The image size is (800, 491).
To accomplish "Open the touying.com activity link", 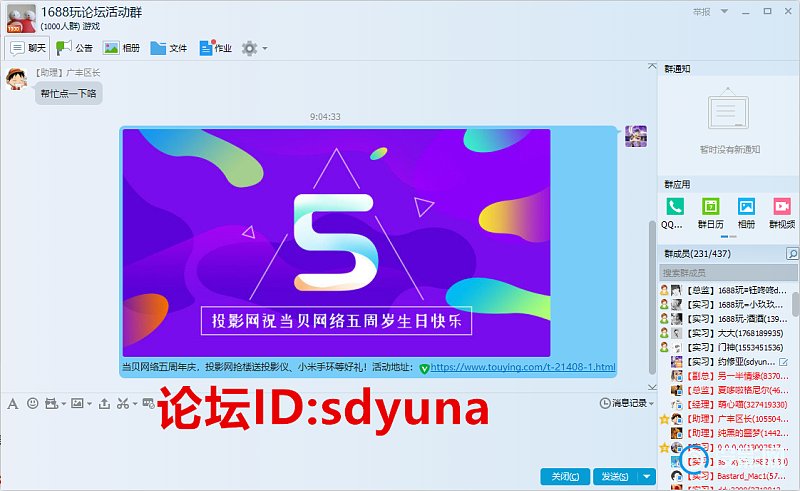I will (522, 367).
